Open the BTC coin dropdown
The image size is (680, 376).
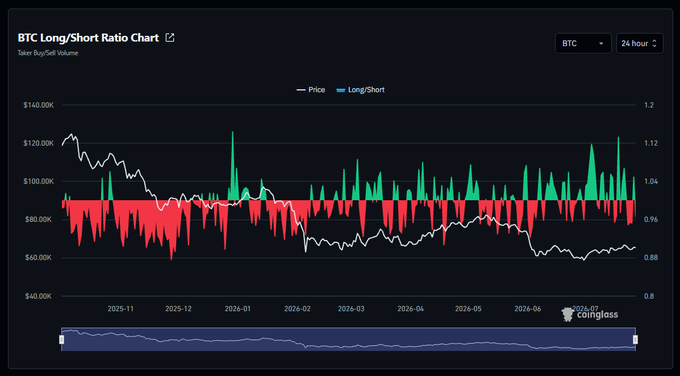click(583, 43)
